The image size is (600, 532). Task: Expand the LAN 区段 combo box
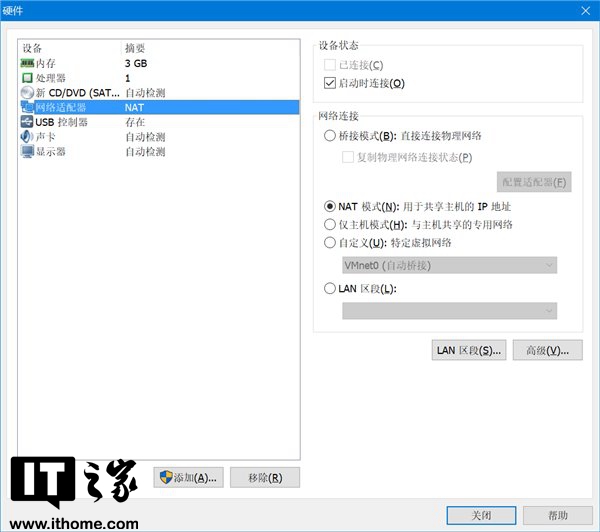point(449,311)
